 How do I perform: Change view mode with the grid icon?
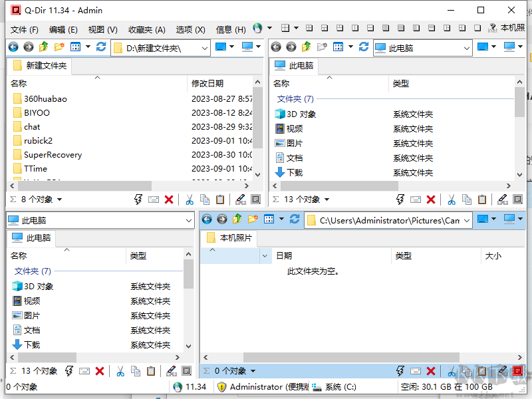tap(75, 47)
